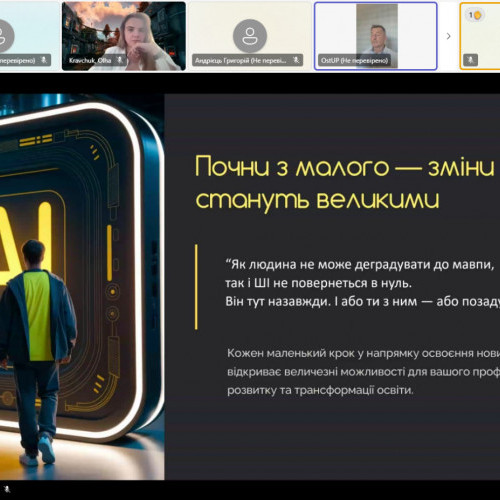Select the Kravchuk, Olha video tile

coord(124,36)
